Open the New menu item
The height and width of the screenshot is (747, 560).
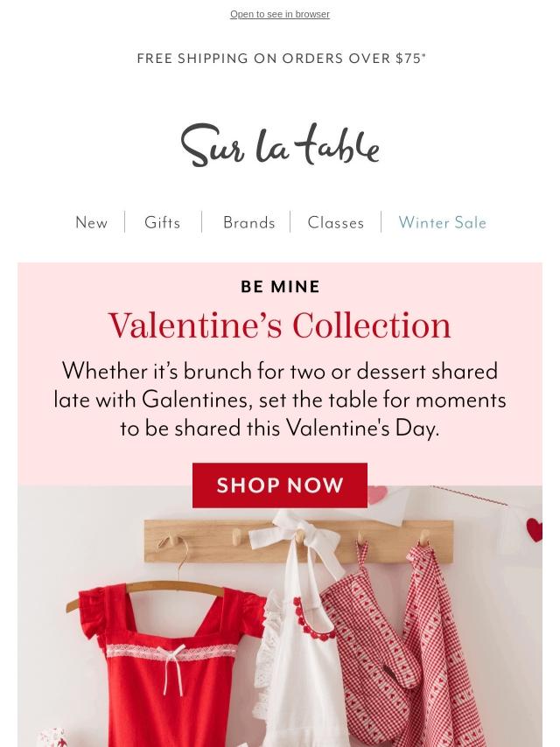[92, 223]
